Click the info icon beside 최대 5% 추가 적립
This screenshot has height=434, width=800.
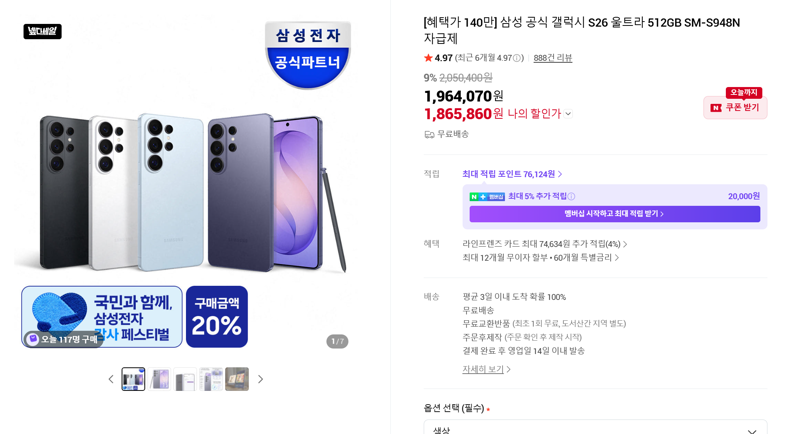coord(571,196)
